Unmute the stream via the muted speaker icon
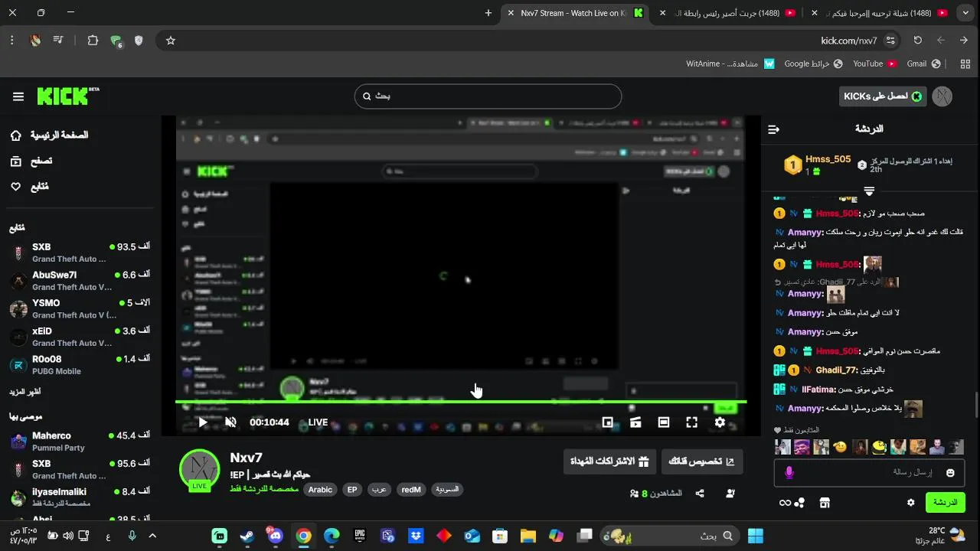 tap(230, 422)
